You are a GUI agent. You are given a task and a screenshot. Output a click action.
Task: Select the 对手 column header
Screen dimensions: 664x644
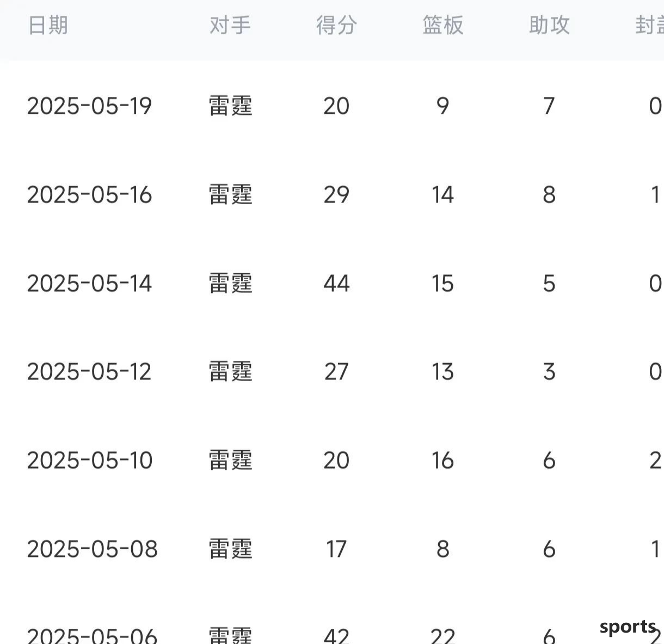[230, 25]
